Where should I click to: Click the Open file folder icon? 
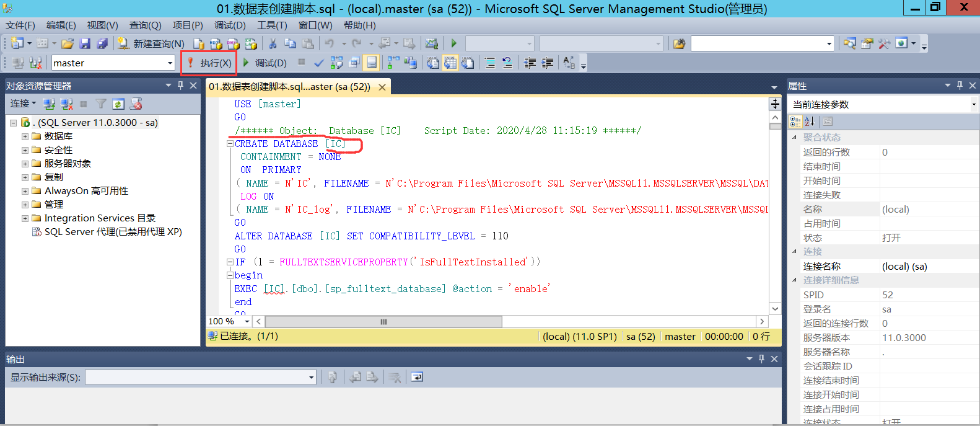68,43
